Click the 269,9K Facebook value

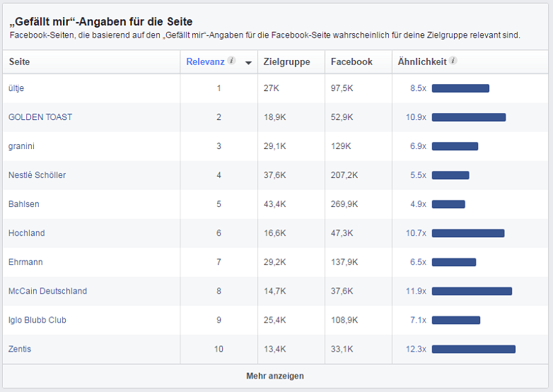click(344, 204)
